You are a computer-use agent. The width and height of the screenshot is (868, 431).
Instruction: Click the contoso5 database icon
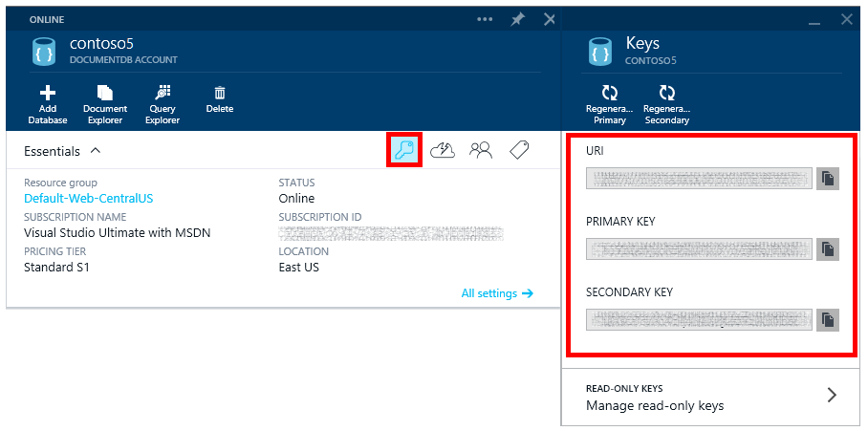[x=43, y=51]
